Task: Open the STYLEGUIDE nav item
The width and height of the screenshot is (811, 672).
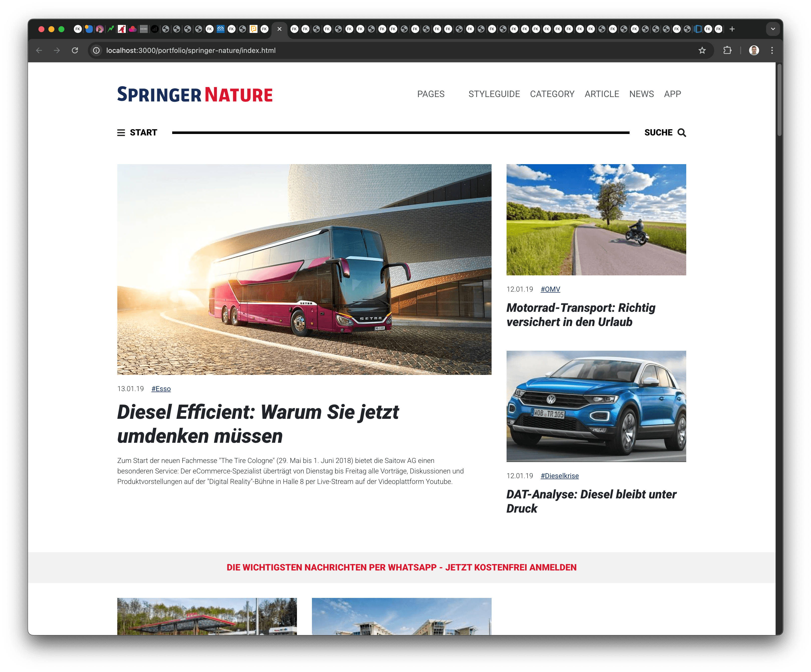Action: tap(494, 94)
